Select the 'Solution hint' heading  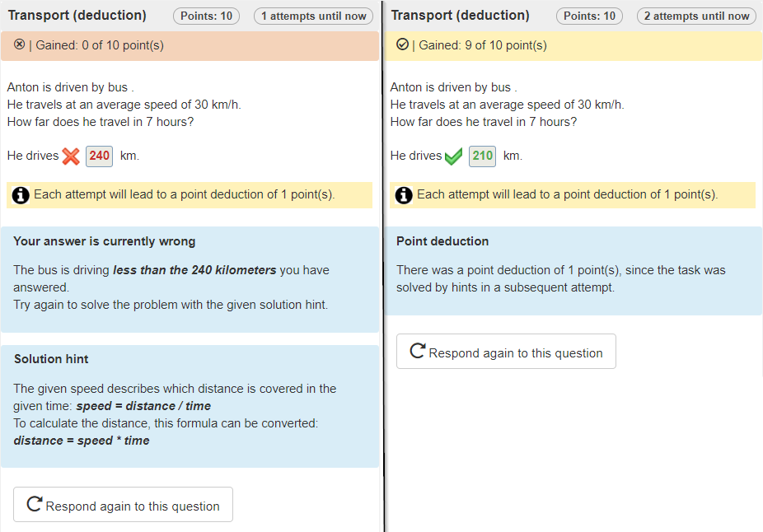tap(51, 359)
